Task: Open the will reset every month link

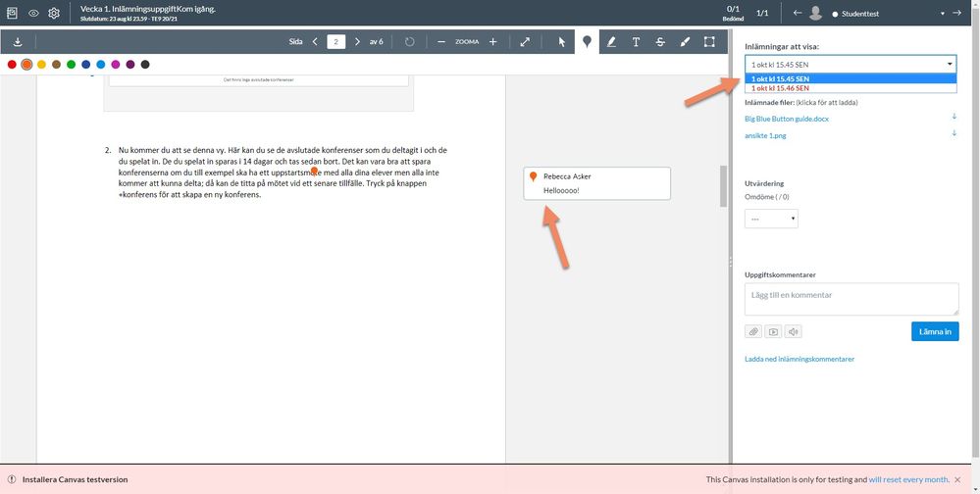Action: click(x=908, y=479)
